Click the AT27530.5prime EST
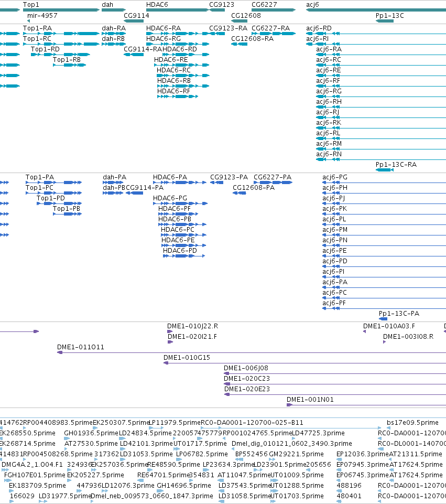 (x=66, y=449)
